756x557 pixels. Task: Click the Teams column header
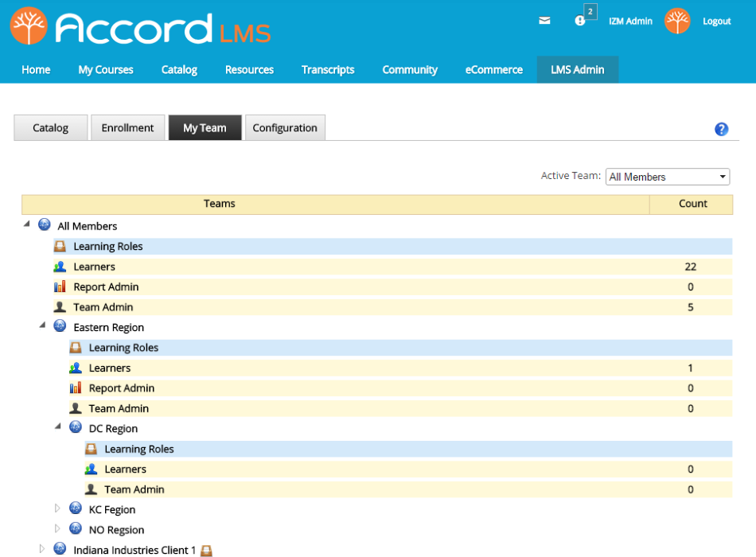(x=336, y=204)
